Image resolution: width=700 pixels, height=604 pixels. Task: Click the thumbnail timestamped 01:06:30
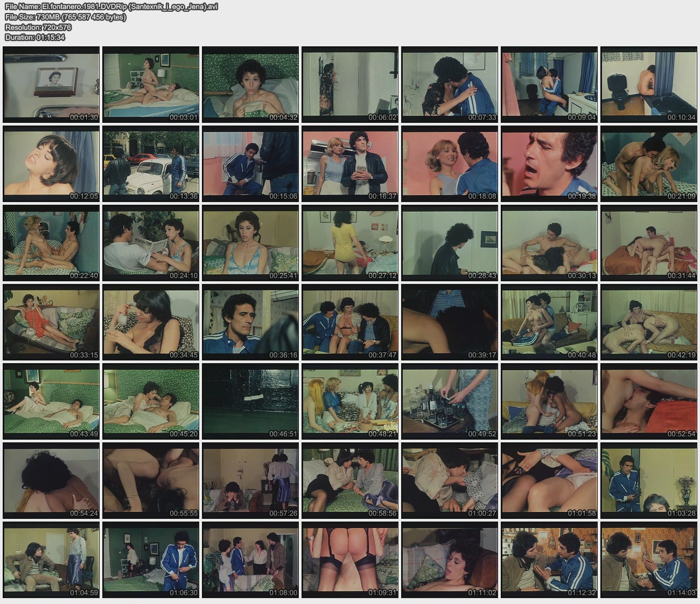(x=151, y=560)
